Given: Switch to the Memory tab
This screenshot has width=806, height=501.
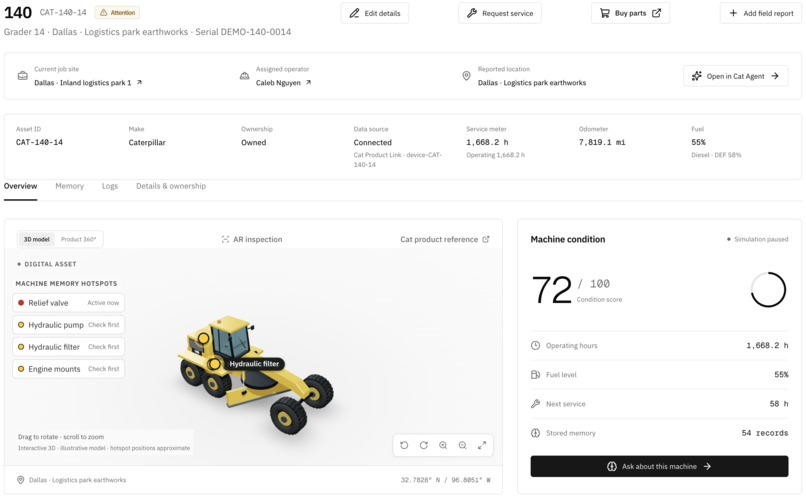Looking at the screenshot, I should click(x=69, y=186).
